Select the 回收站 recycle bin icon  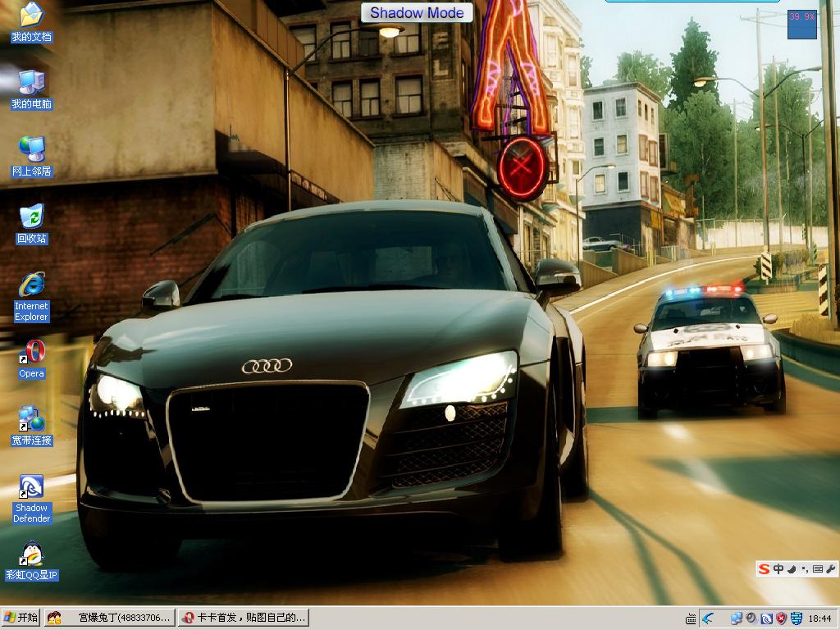32,224
